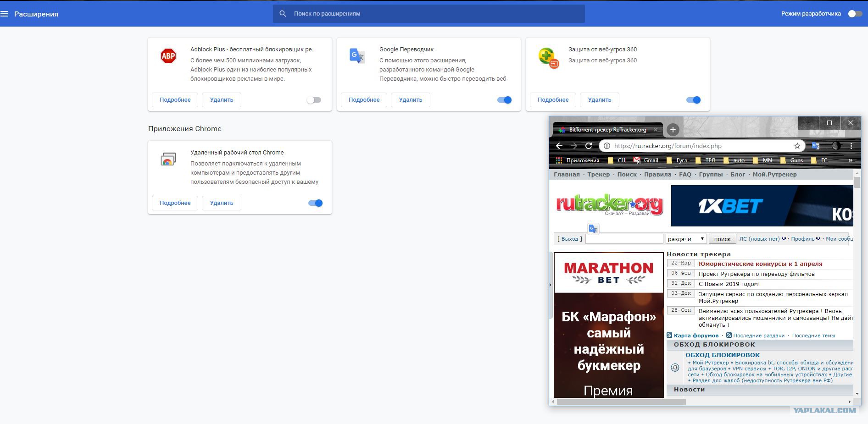This screenshot has width=868, height=424.
Task: Open the auto bookmark folder
Action: (x=734, y=160)
